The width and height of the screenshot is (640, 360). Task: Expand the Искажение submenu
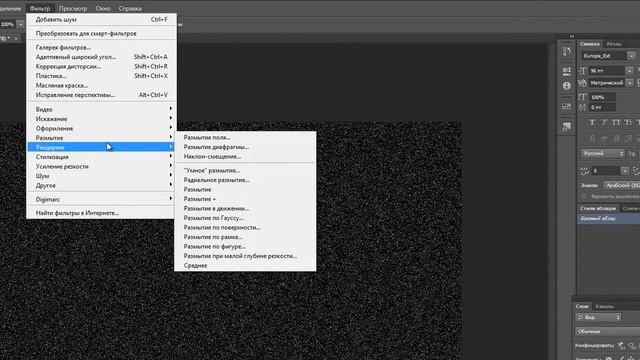pyautogui.click(x=102, y=119)
